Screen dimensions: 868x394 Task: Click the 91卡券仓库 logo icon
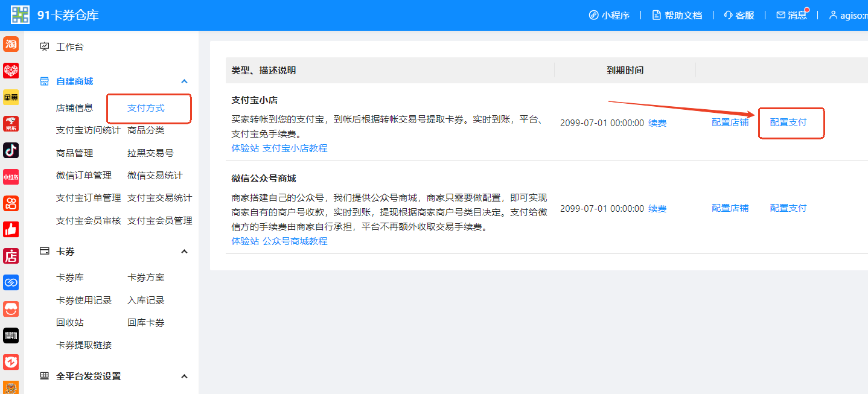click(20, 14)
